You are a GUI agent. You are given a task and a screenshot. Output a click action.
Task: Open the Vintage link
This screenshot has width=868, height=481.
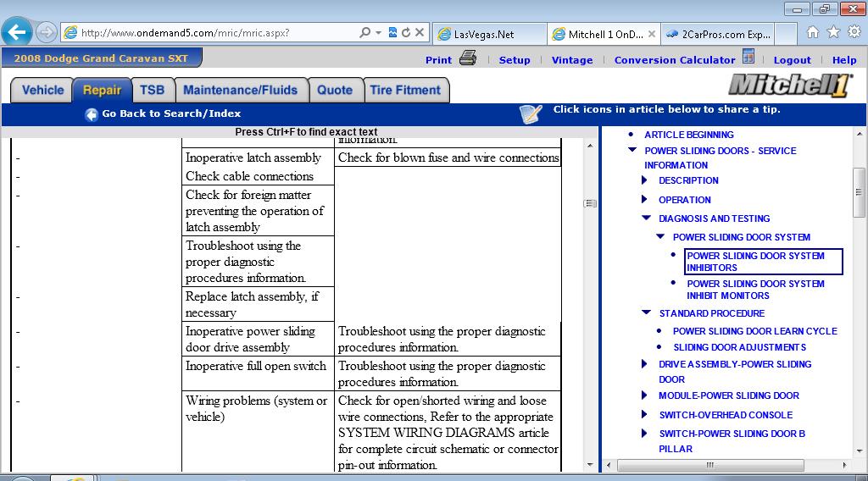[572, 60]
